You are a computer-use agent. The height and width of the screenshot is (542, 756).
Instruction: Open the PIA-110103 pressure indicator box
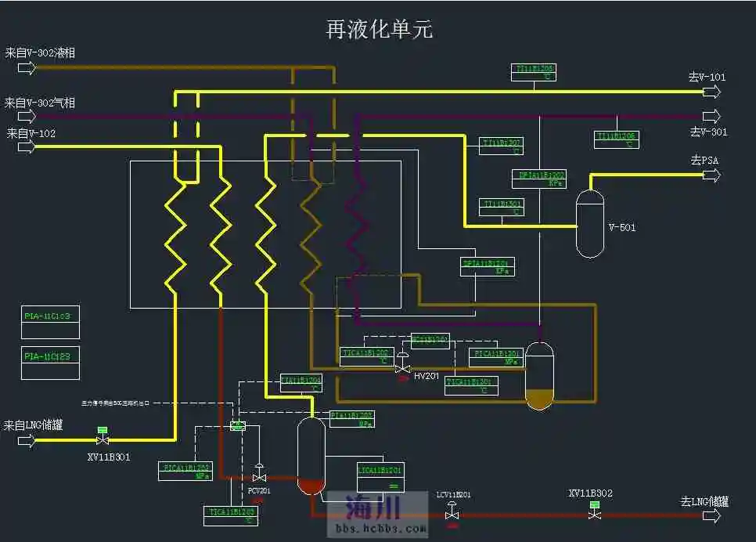pyautogui.click(x=51, y=322)
